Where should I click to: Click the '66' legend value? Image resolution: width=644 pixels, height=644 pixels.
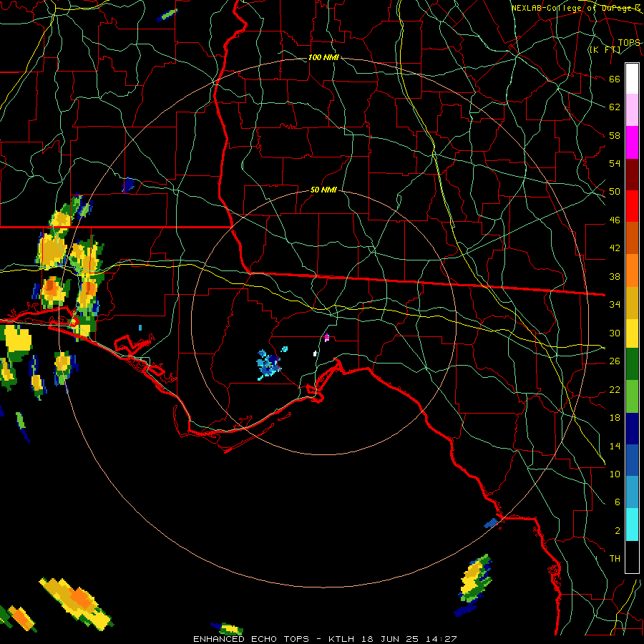click(615, 79)
